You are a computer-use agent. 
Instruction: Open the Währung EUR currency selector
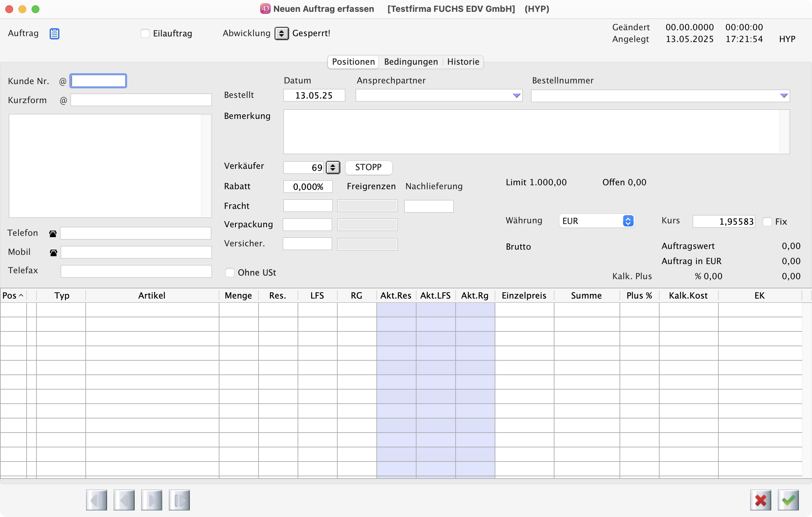[597, 221]
